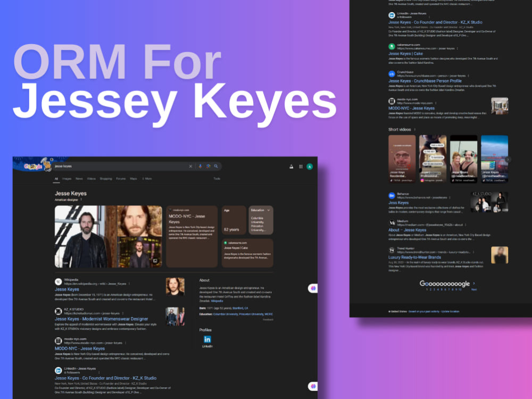Click the Feedback text under the About panel
This screenshot has width=532, height=399.
coord(268,320)
